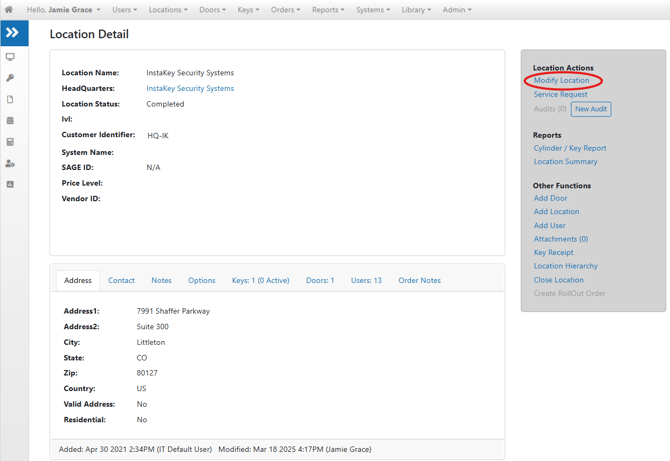This screenshot has height=461, width=670.
Task: Open the calendar icon in left sidebar
Action: (x=10, y=121)
